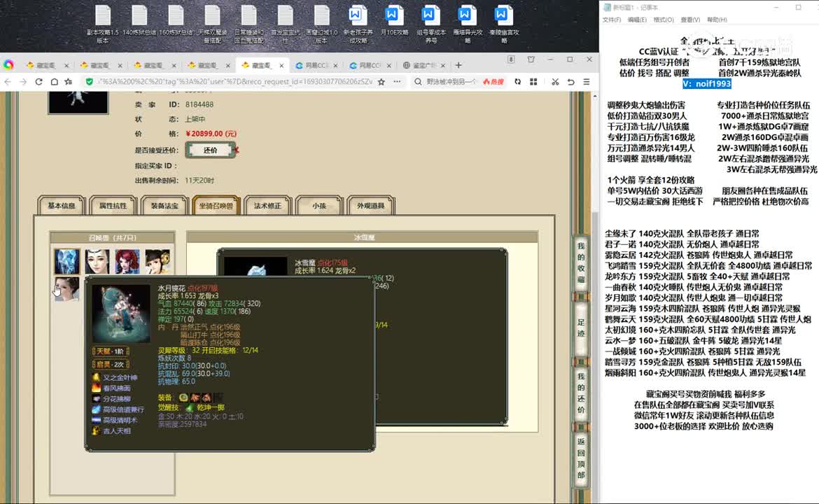819x504 pixels.
Task: Open the favorites list star icon
Action: (69, 82)
